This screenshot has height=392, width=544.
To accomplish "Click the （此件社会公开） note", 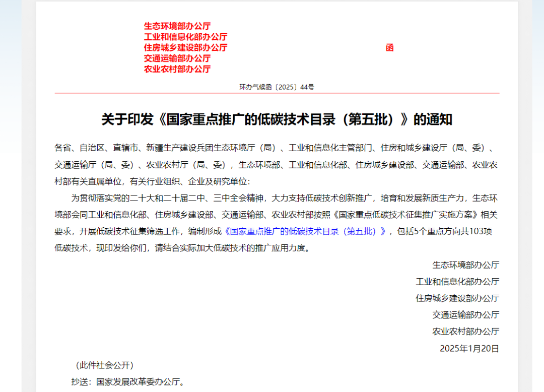I will pyautogui.click(x=103, y=365).
